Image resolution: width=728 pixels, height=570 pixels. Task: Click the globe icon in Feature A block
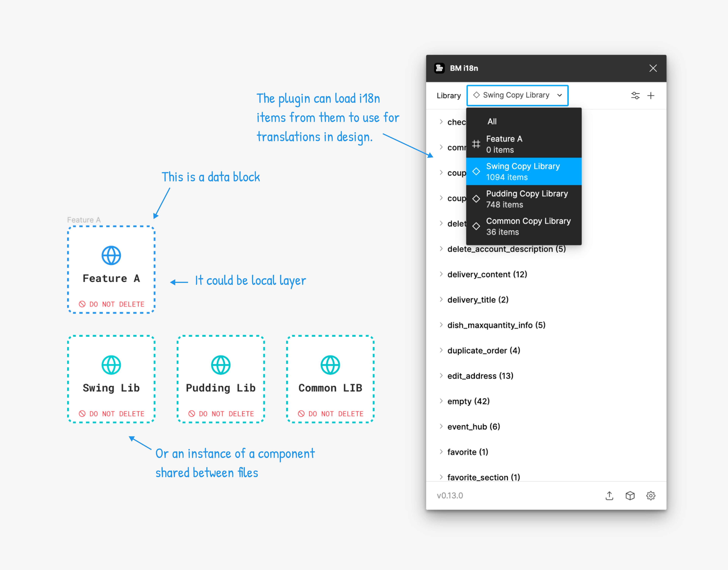(111, 256)
